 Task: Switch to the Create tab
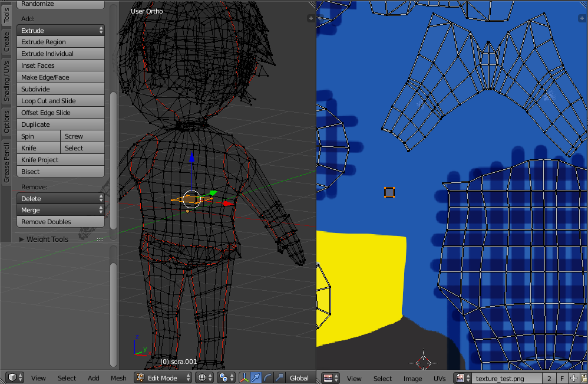point(6,41)
